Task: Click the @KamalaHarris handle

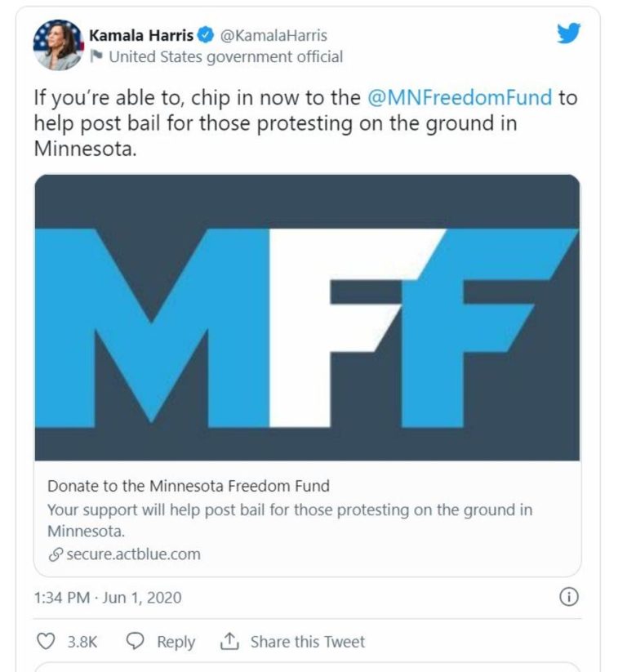Action: click(x=274, y=36)
